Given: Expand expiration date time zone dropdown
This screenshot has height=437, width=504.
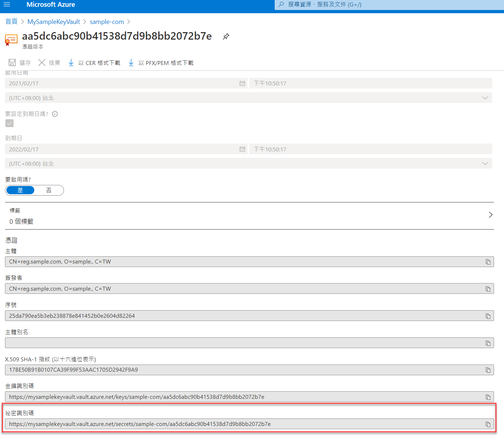Looking at the screenshot, I should (x=485, y=164).
